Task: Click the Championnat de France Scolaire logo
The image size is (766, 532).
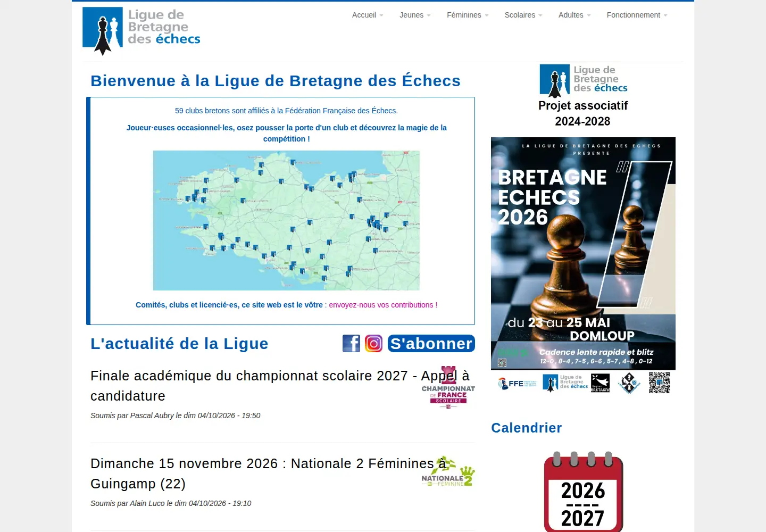Action: tap(448, 387)
